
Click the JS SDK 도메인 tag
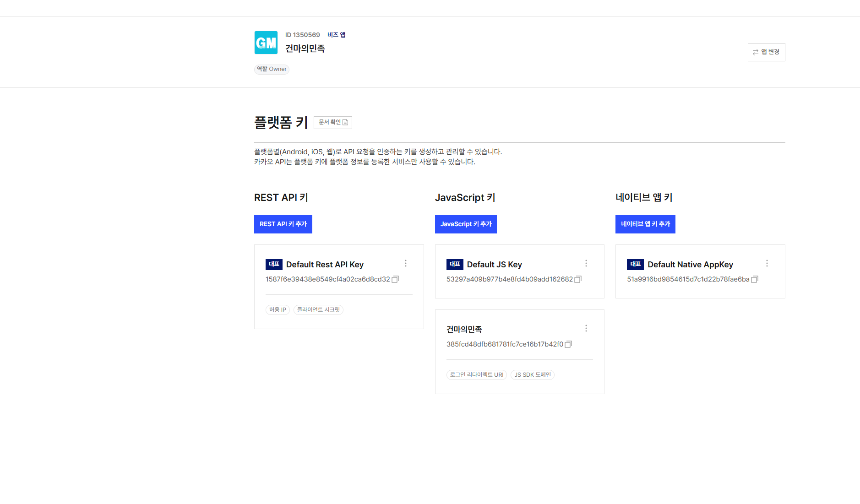point(532,375)
